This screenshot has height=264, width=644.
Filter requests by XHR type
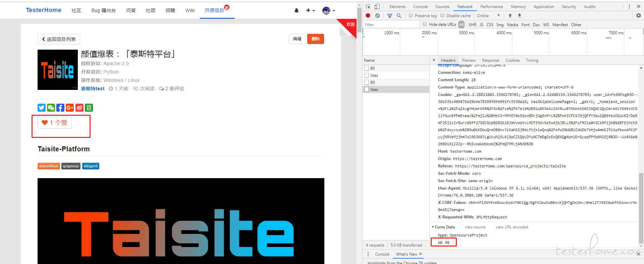click(x=472, y=24)
